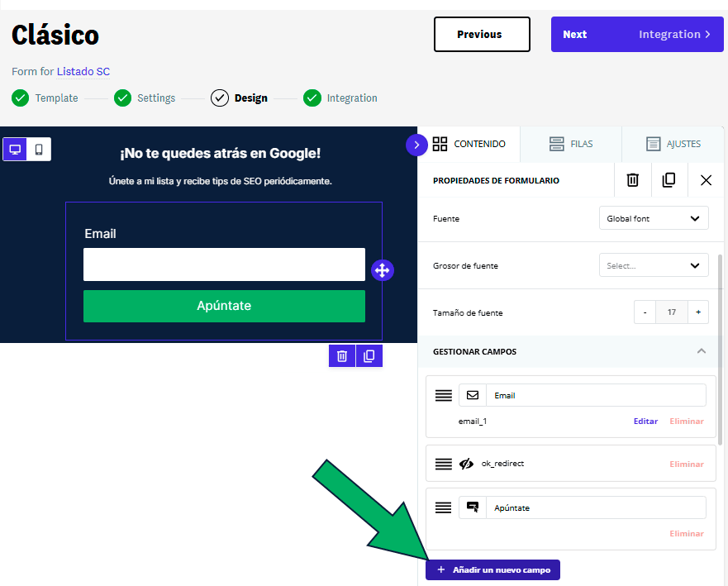Image resolution: width=728 pixels, height=586 pixels.
Task: Click drag handle of Email field
Action: 444,396
